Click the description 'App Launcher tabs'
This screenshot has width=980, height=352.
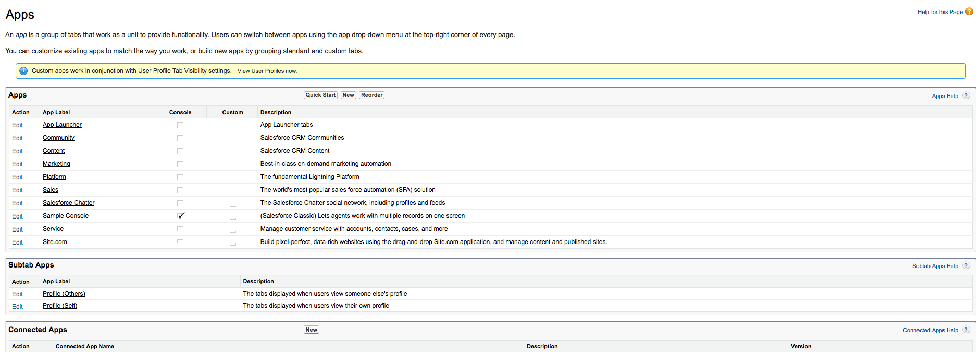[x=287, y=125]
